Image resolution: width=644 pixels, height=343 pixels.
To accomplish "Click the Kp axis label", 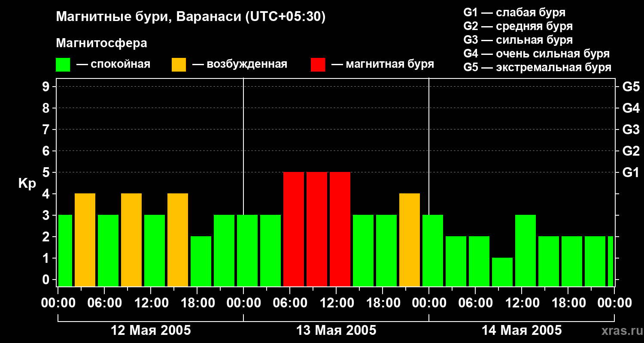I will (x=27, y=183).
